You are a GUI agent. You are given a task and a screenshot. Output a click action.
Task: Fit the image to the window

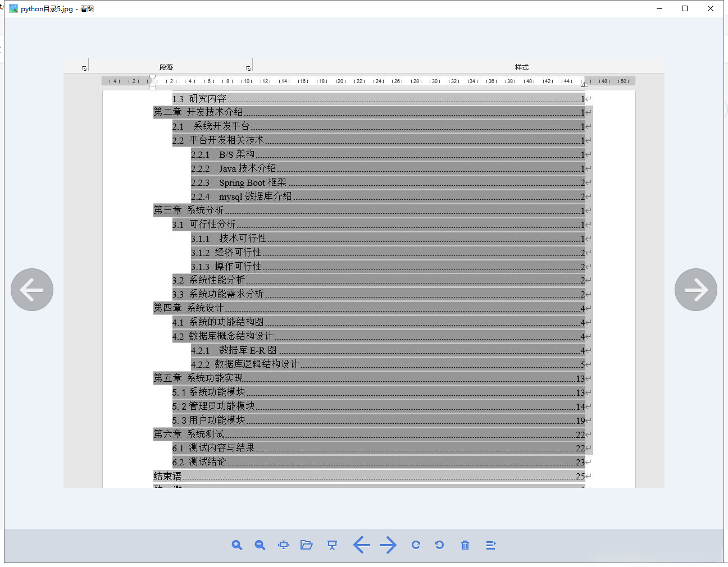coord(283,545)
